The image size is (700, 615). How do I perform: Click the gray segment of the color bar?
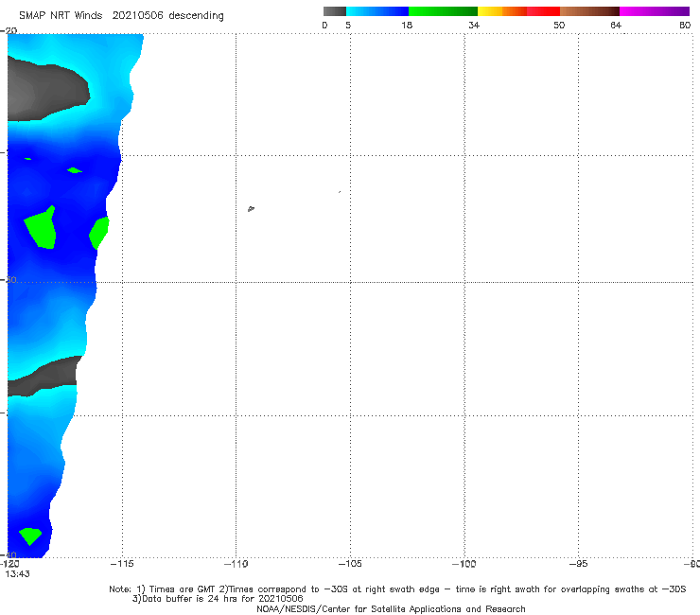(335, 11)
